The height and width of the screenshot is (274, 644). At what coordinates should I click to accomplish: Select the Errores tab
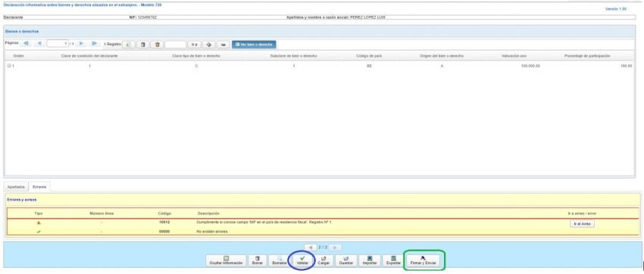click(39, 187)
